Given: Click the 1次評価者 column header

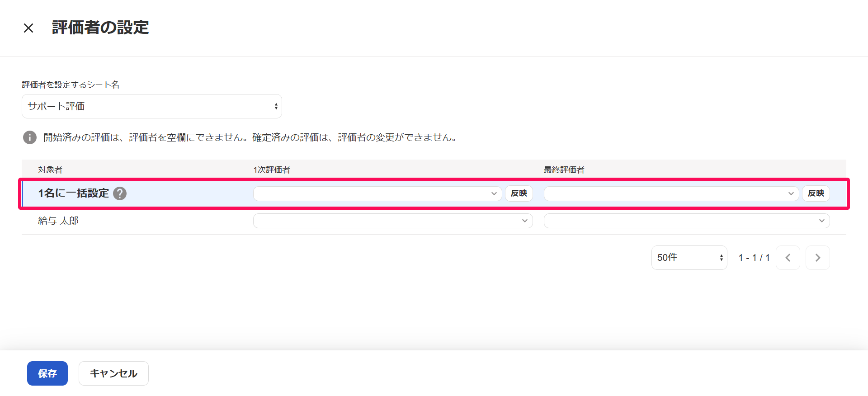Looking at the screenshot, I should coord(272,170).
